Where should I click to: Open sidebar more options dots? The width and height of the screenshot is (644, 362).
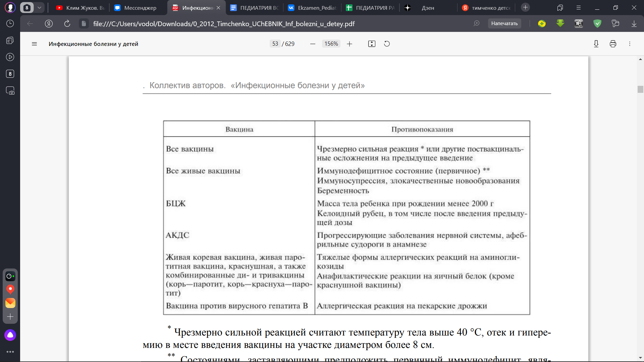(x=10, y=352)
